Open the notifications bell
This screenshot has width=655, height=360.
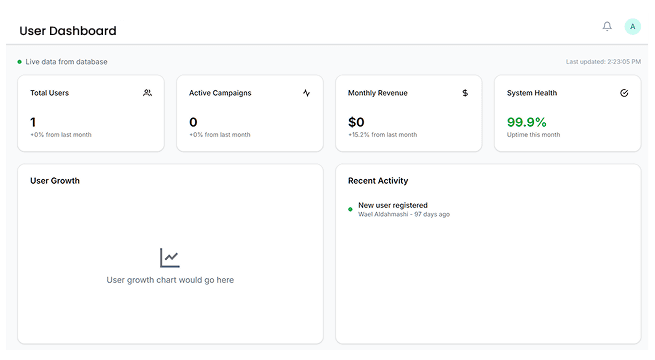pyautogui.click(x=607, y=26)
